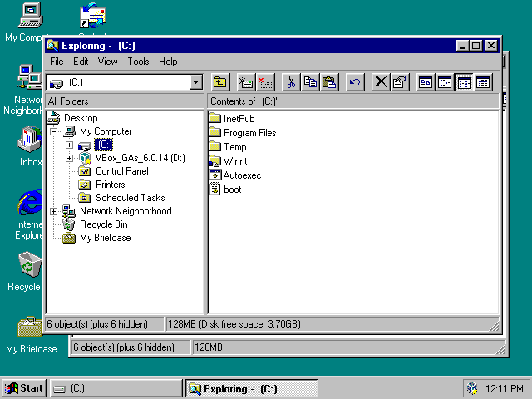The image size is (532, 399).
Task: Select the boot file
Action: [x=225, y=190]
